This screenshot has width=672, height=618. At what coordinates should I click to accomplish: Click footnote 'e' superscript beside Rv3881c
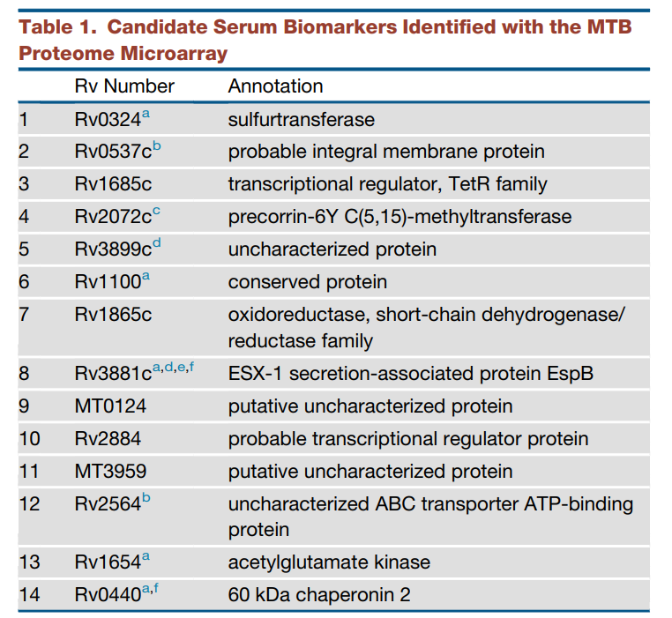[182, 368]
